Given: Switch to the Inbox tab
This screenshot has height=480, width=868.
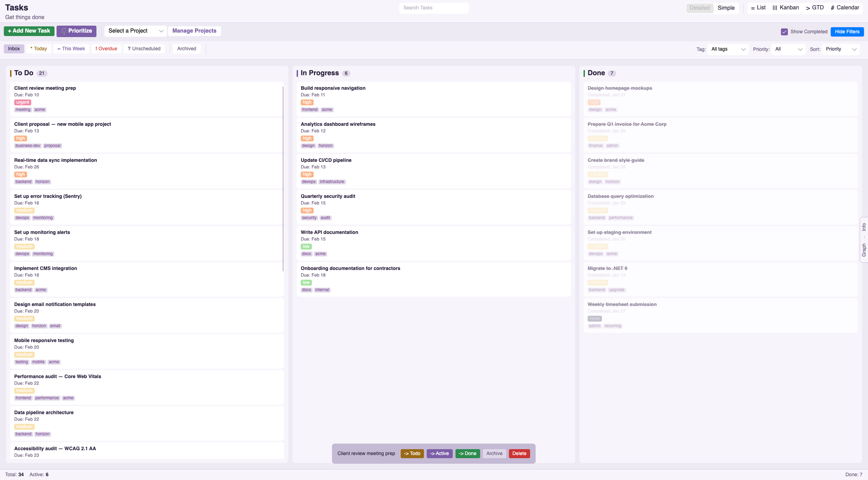Looking at the screenshot, I should 14,49.
